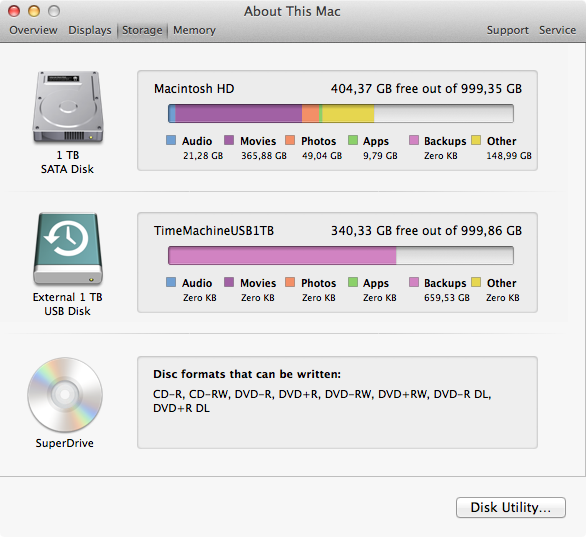Open the Support link
This screenshot has width=586, height=537.
[508, 30]
